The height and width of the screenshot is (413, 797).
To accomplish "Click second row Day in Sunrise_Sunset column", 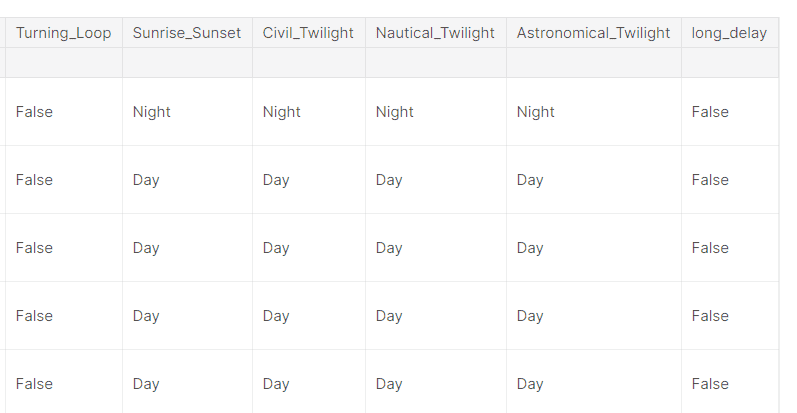I will pyautogui.click(x=146, y=180).
